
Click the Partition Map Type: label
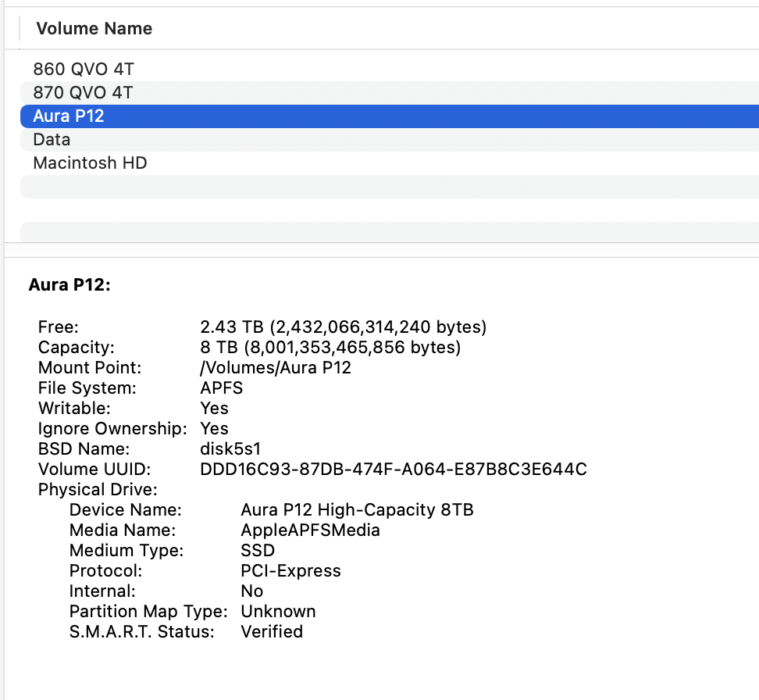click(x=148, y=612)
